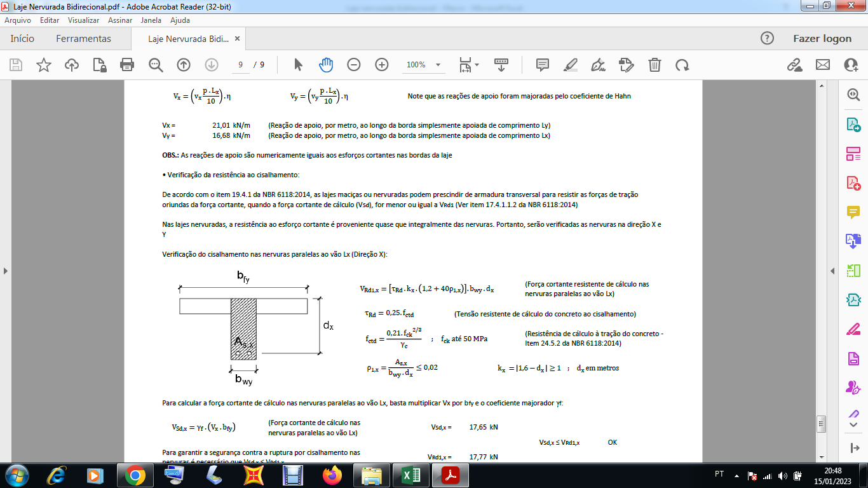Image resolution: width=868 pixels, height=488 pixels.
Task: Open Firefox from the taskbar
Action: pyautogui.click(x=332, y=475)
